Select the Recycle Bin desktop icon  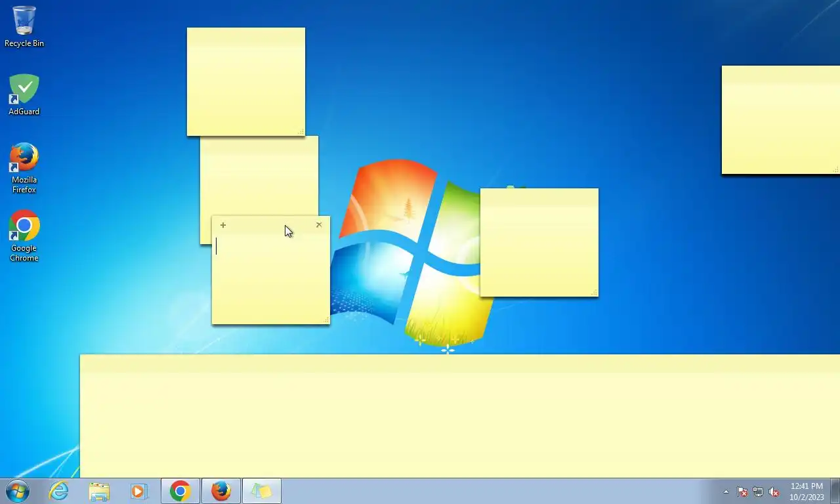[x=24, y=26]
